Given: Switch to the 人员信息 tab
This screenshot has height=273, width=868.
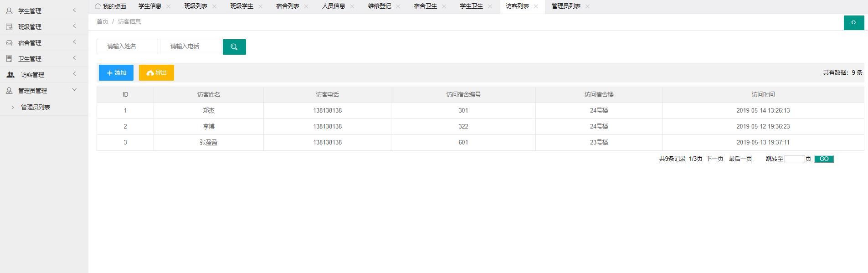Looking at the screenshot, I should [334, 6].
